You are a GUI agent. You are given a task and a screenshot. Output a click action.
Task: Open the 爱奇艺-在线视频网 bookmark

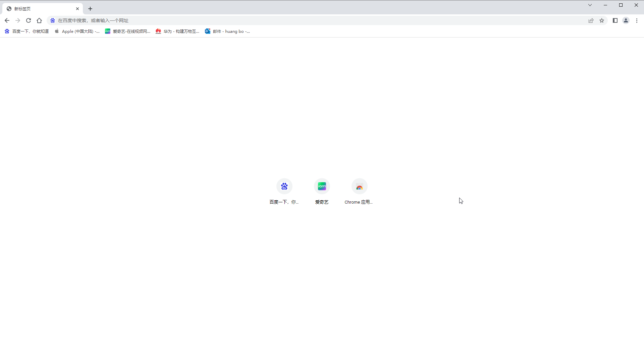pyautogui.click(x=127, y=31)
